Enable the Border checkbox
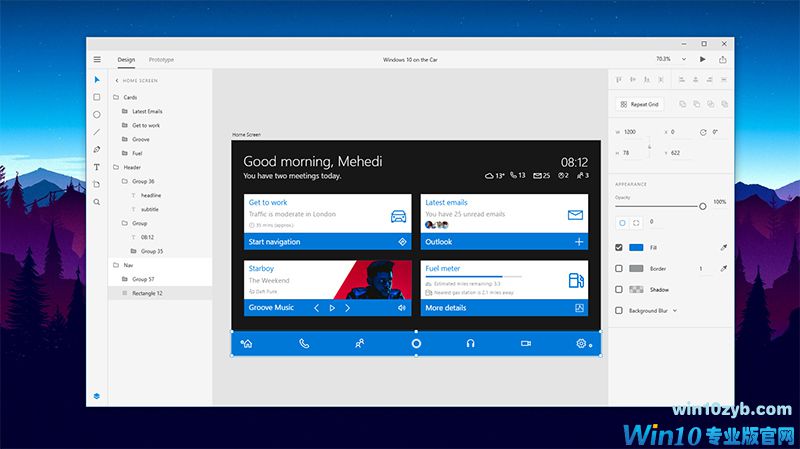The image size is (800, 449). tap(619, 268)
